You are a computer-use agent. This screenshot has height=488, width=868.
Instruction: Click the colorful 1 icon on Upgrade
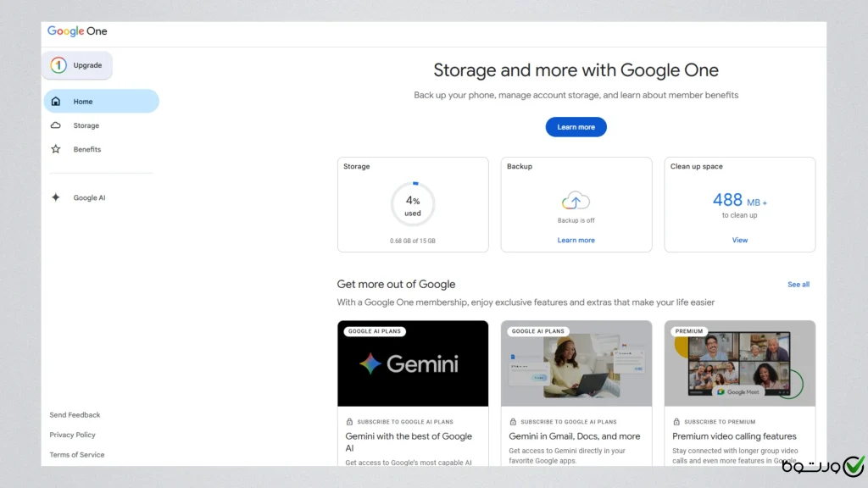click(x=58, y=65)
